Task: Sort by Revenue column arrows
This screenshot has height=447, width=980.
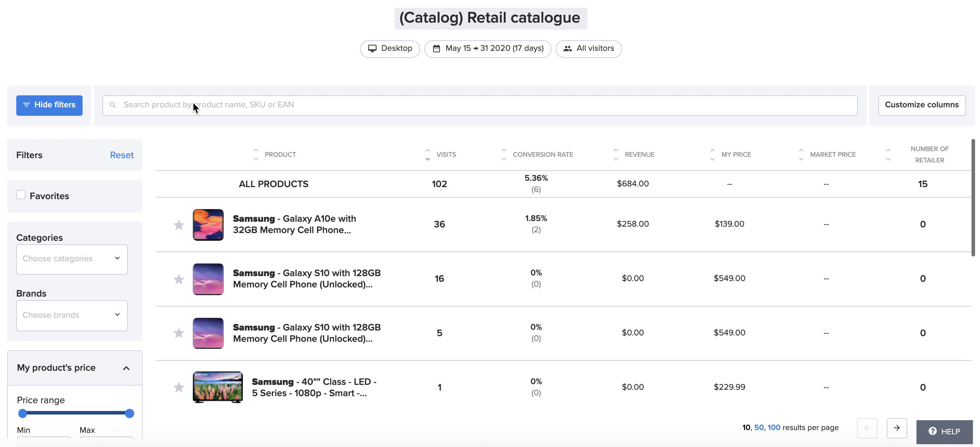Action: 616,154
